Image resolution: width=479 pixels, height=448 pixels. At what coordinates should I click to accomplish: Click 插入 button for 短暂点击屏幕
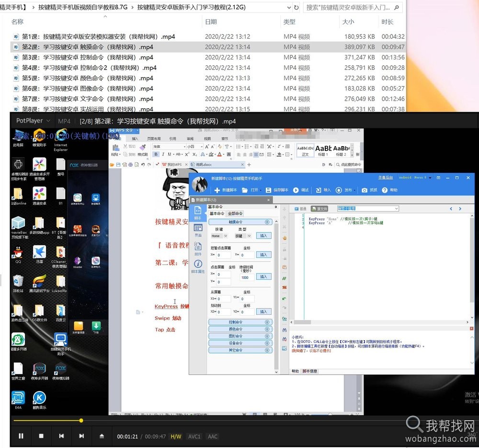click(x=263, y=254)
